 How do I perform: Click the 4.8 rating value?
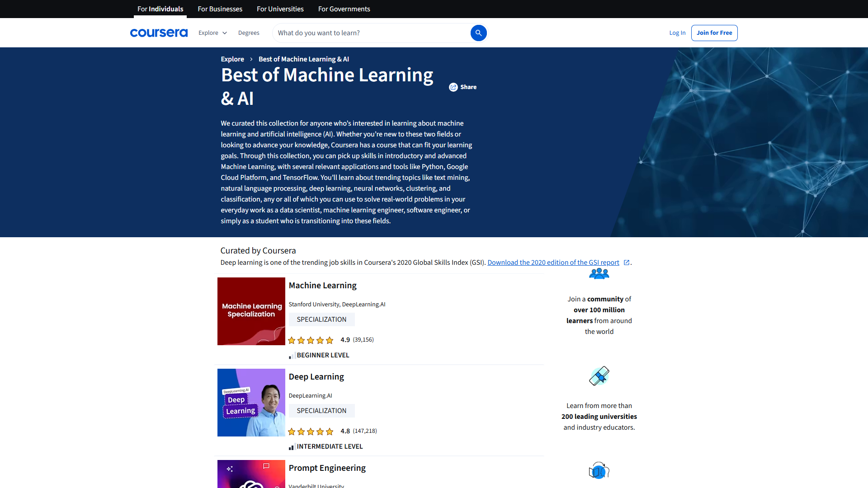(345, 431)
